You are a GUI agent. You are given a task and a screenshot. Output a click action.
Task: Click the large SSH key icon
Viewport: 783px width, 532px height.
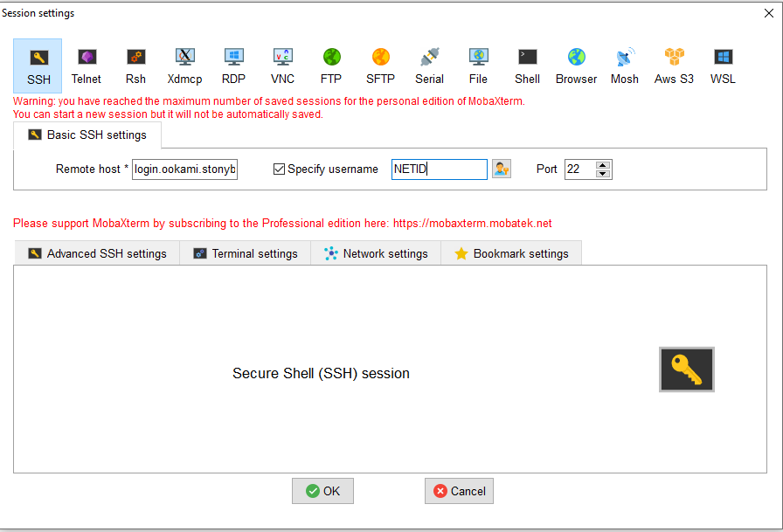(x=687, y=370)
